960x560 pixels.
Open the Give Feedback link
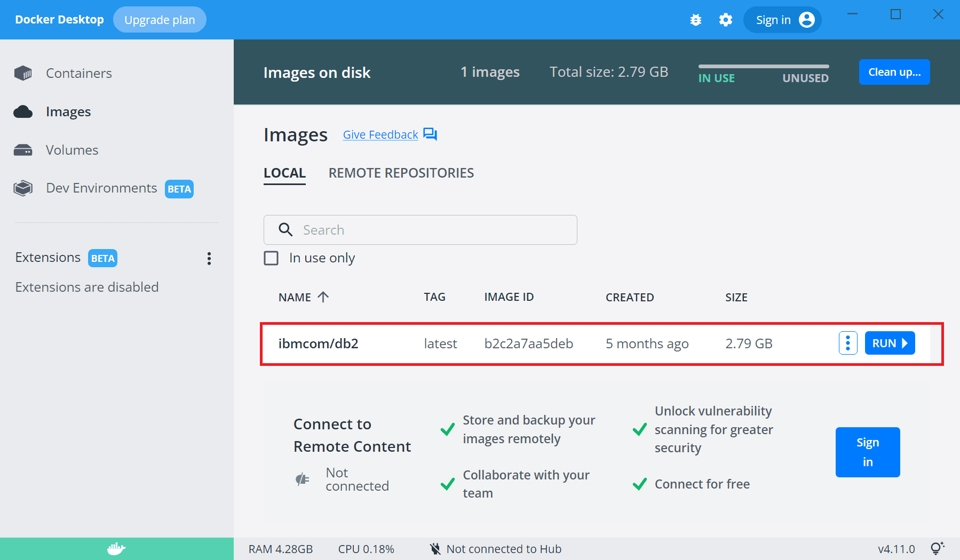pos(380,134)
